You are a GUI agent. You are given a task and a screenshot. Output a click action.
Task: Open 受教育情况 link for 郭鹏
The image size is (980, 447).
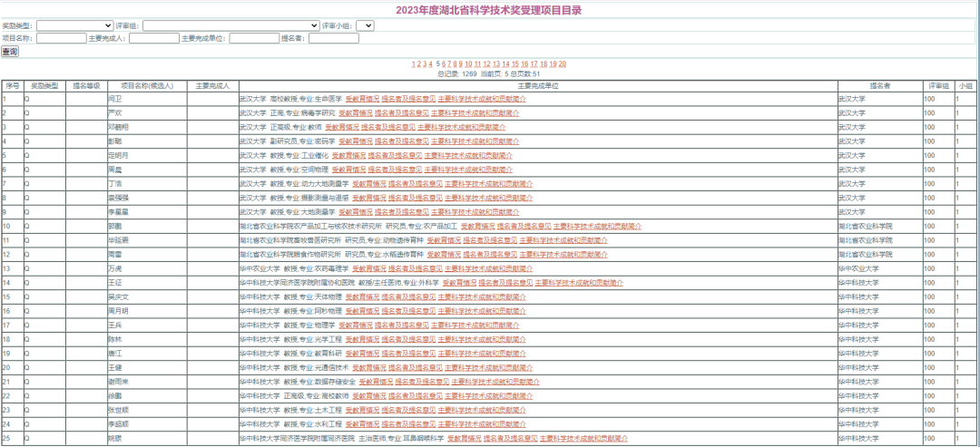pyautogui.click(x=478, y=226)
